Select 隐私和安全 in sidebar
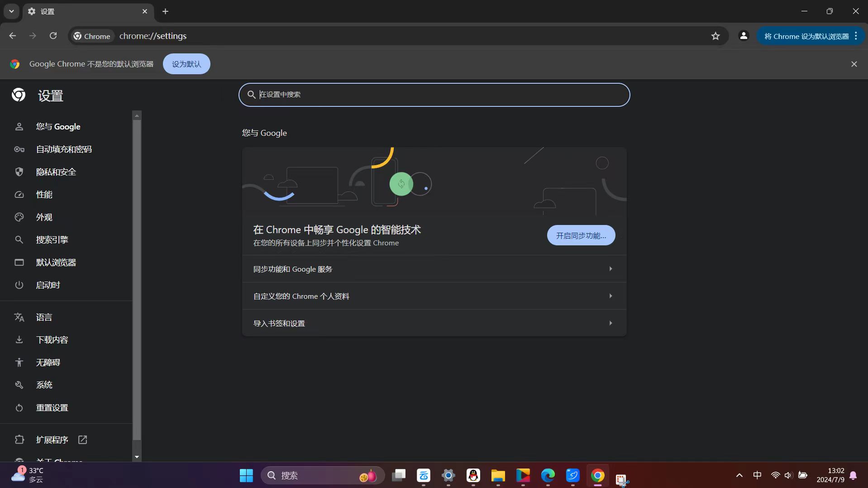Image resolution: width=868 pixels, height=488 pixels. tap(56, 172)
